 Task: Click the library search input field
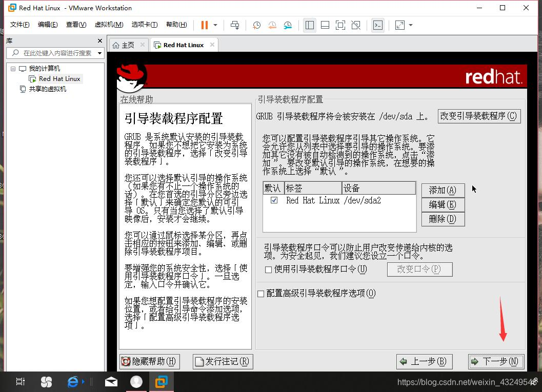(55, 53)
